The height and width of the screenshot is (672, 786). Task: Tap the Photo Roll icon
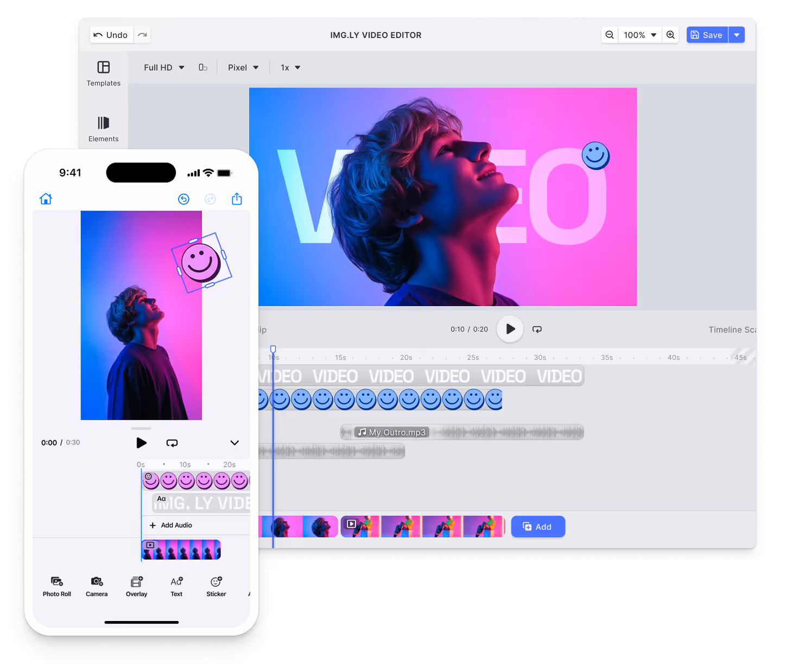click(57, 586)
